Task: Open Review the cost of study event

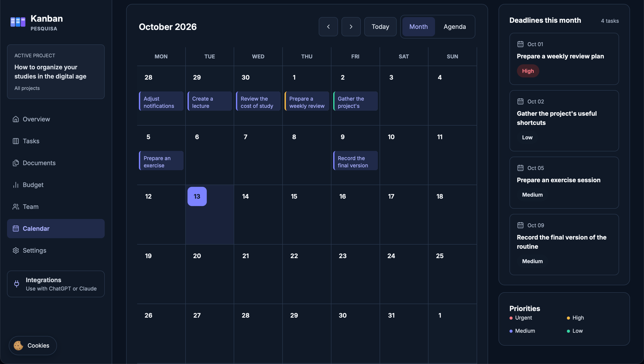Action: pyautogui.click(x=258, y=101)
